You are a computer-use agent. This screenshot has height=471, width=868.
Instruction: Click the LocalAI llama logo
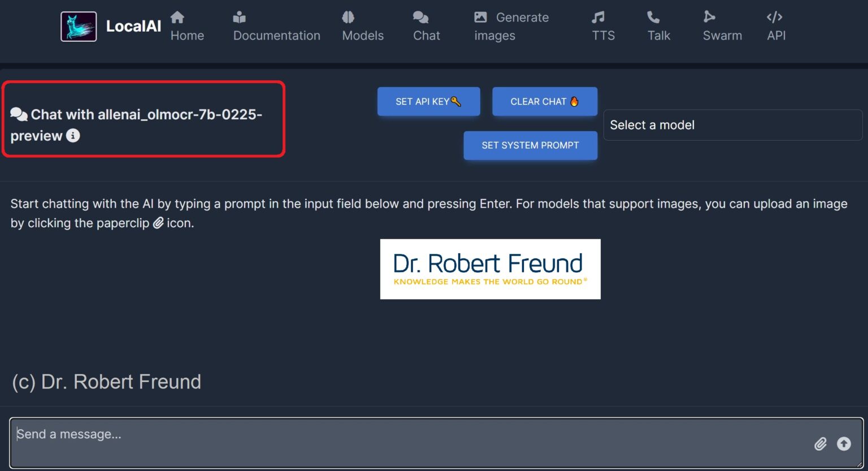tap(78, 25)
